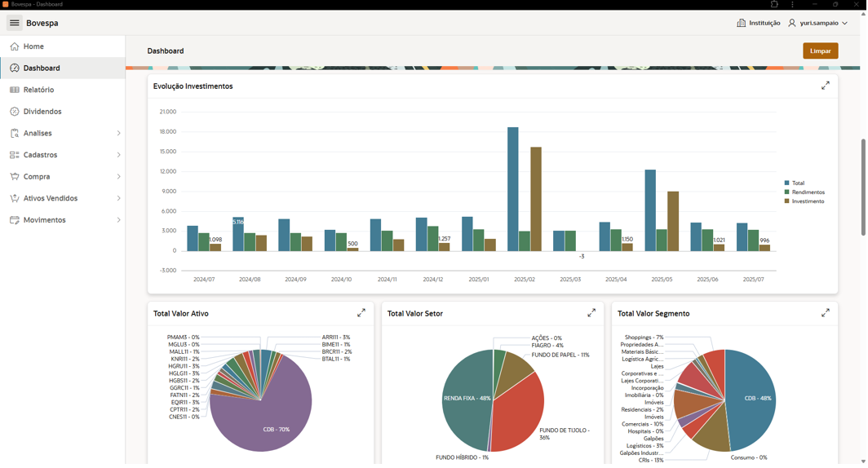The image size is (868, 468).
Task: Click the FUNDO DE TIJOLO pie slice
Action: (x=517, y=412)
